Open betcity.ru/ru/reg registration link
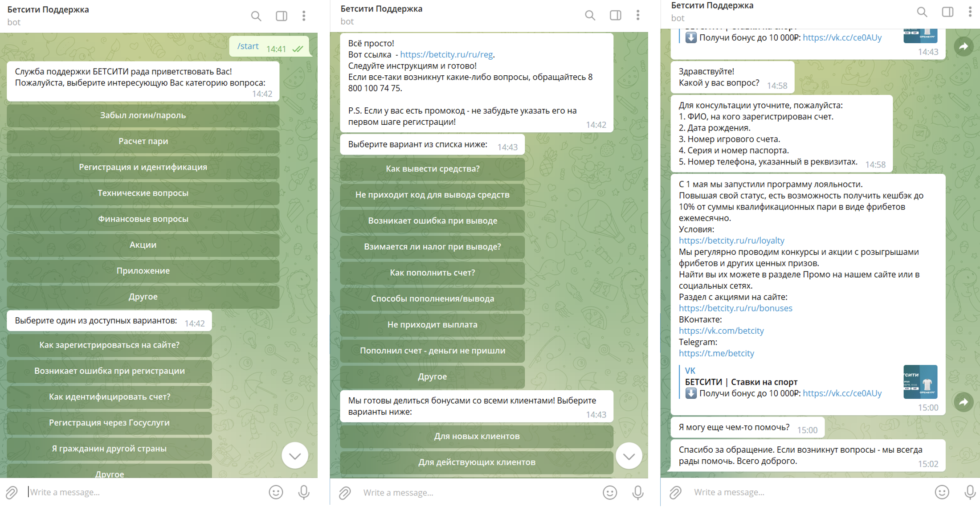Viewport: 980px width, 507px height. tap(446, 54)
